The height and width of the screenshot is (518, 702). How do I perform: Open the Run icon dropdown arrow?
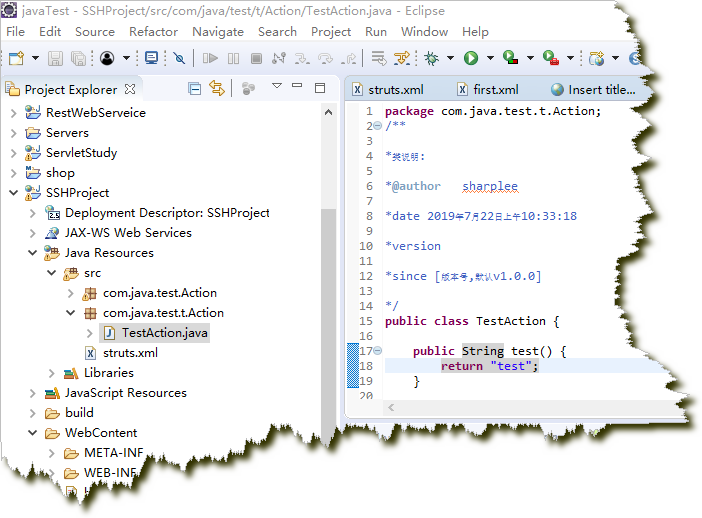click(489, 59)
